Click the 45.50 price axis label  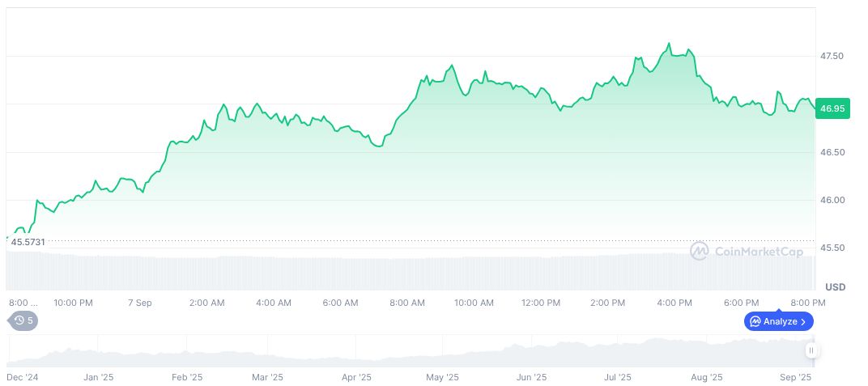click(x=832, y=248)
